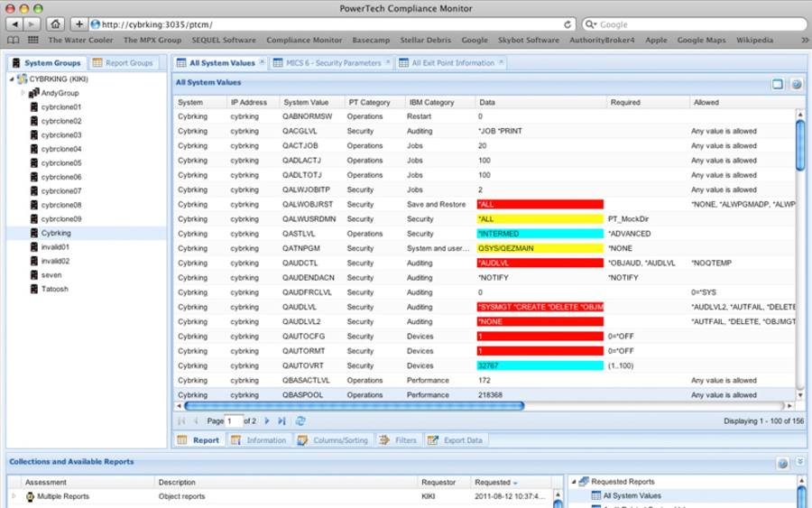Go to previous page of report

[196, 421]
